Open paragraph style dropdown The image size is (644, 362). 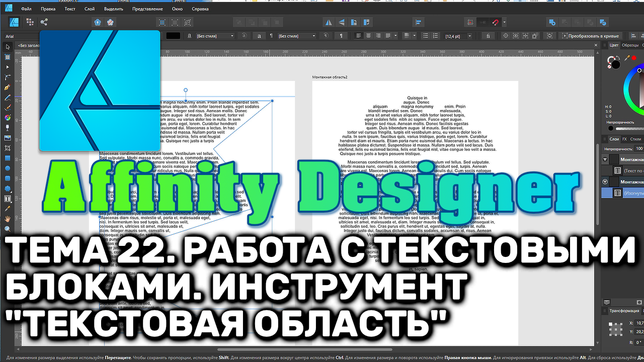tap(297, 36)
